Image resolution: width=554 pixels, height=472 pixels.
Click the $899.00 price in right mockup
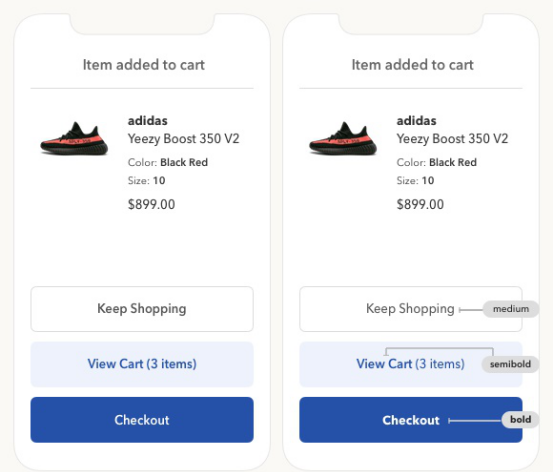click(x=420, y=205)
